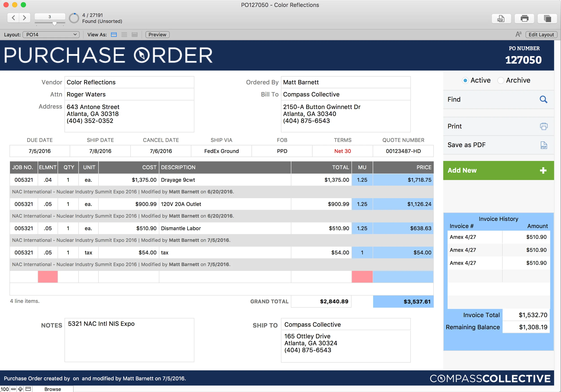Click the duplicate windows toolbar icon

(547, 18)
